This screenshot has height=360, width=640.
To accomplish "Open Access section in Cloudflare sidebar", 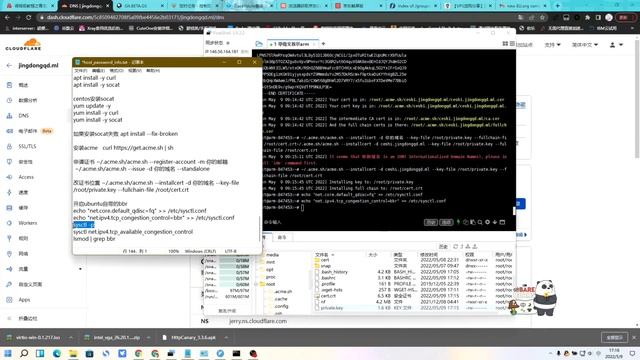I will [x=26, y=177].
